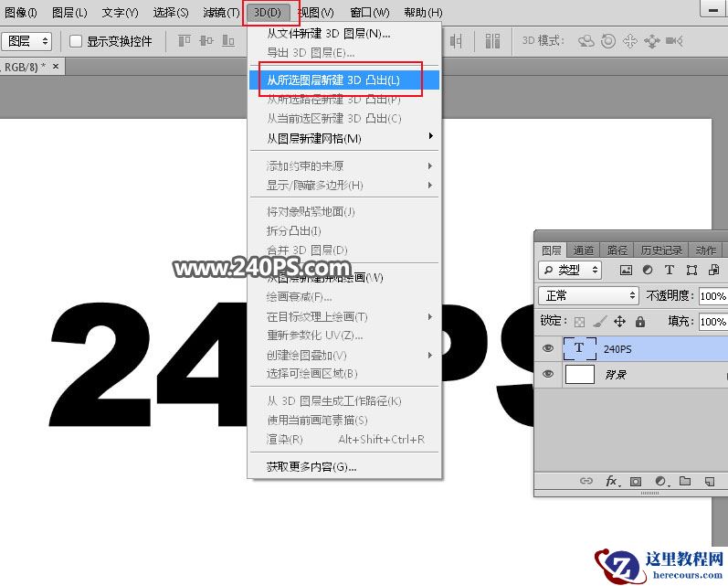Click the 不透明度 opacity value field
Screen dimensions: 728x586
tap(712, 296)
